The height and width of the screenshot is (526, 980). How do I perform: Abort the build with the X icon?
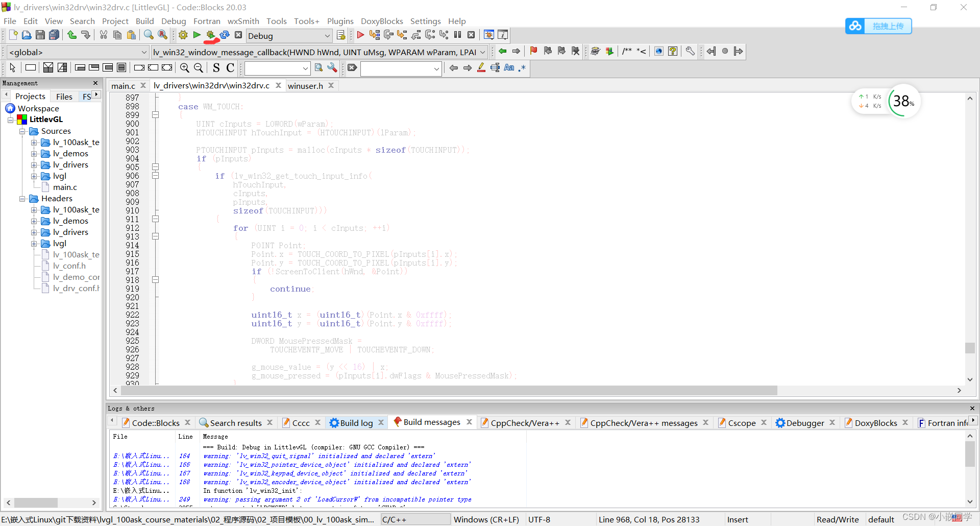238,35
